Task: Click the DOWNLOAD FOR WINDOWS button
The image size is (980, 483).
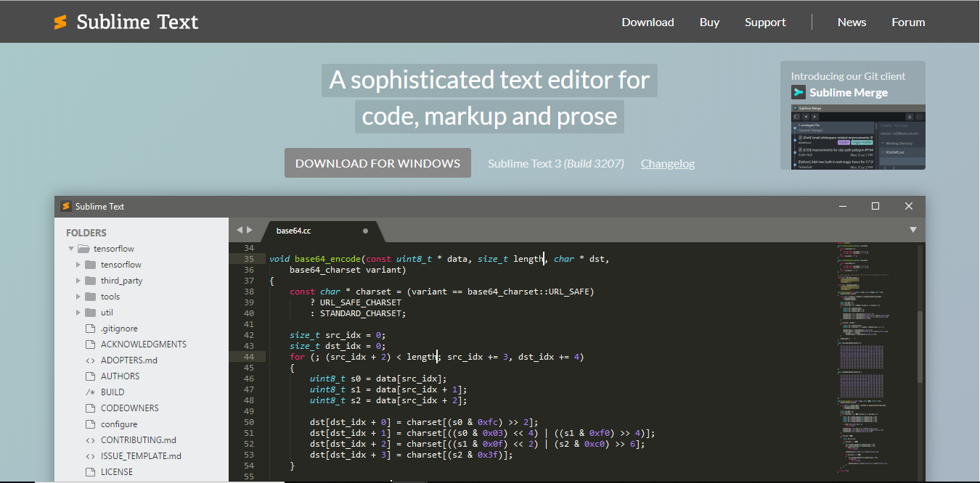Action: 377,162
